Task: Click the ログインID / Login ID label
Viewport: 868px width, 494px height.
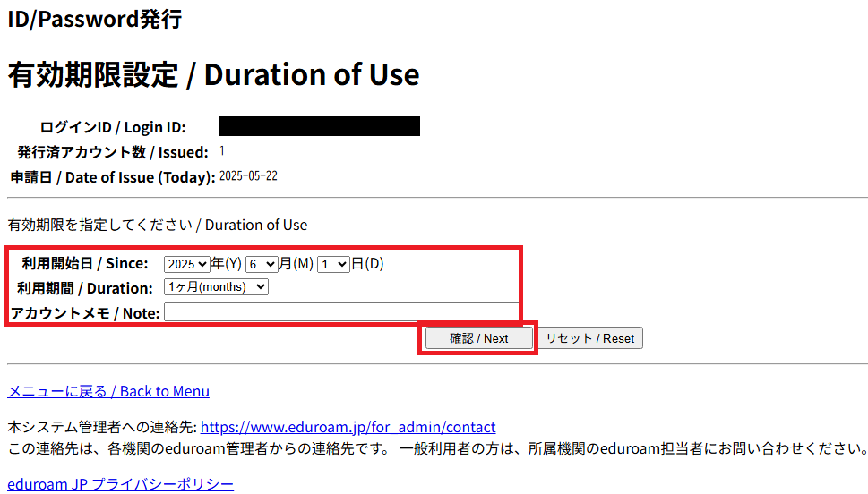Action: [112, 127]
